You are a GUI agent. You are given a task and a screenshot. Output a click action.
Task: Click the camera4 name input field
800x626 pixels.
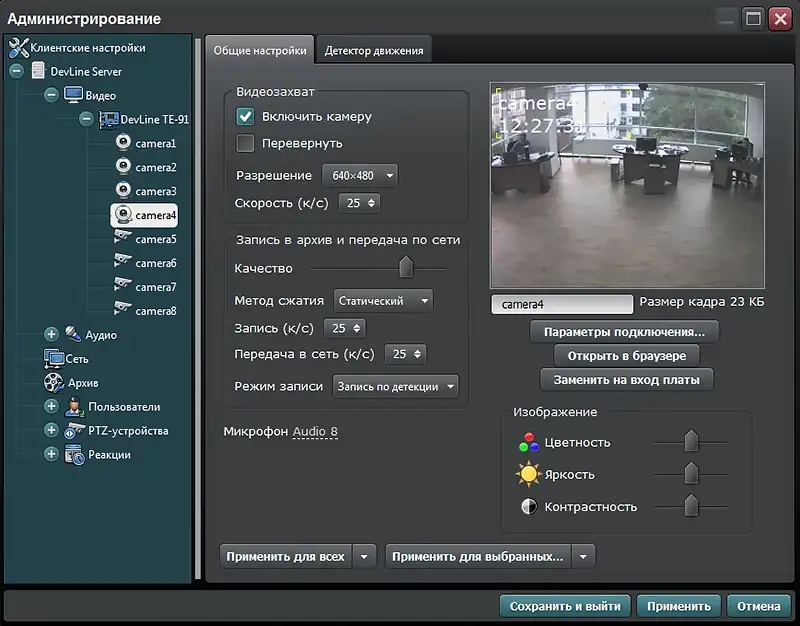tap(562, 305)
